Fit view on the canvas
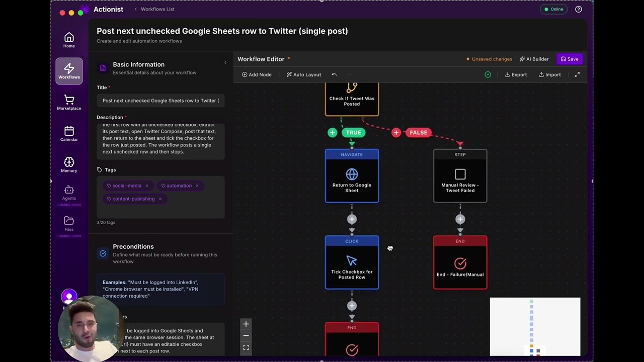This screenshot has width=644, height=362. click(246, 347)
